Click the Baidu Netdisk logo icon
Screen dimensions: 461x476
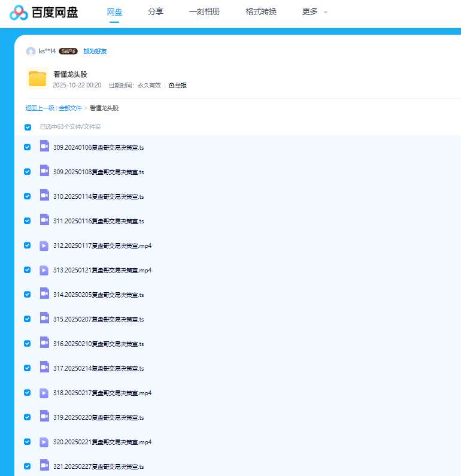point(19,12)
